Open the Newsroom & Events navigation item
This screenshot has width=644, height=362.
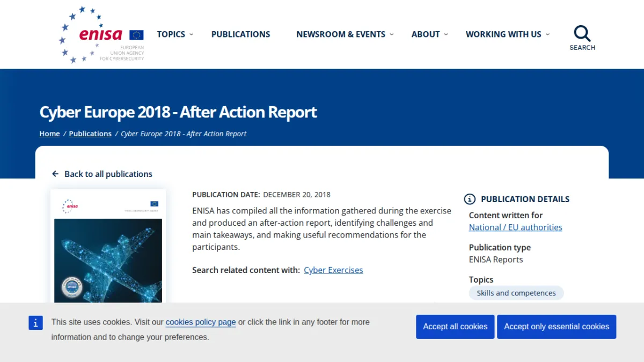(341, 34)
